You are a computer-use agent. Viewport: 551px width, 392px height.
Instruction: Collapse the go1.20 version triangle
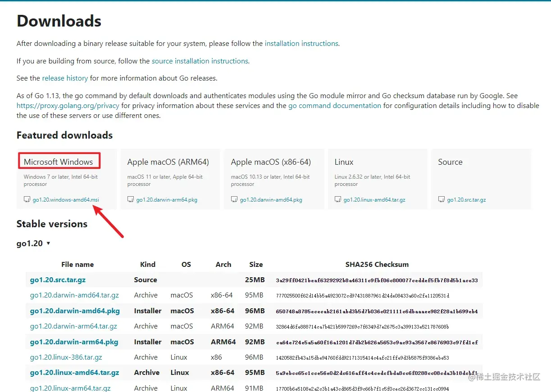(x=48, y=243)
